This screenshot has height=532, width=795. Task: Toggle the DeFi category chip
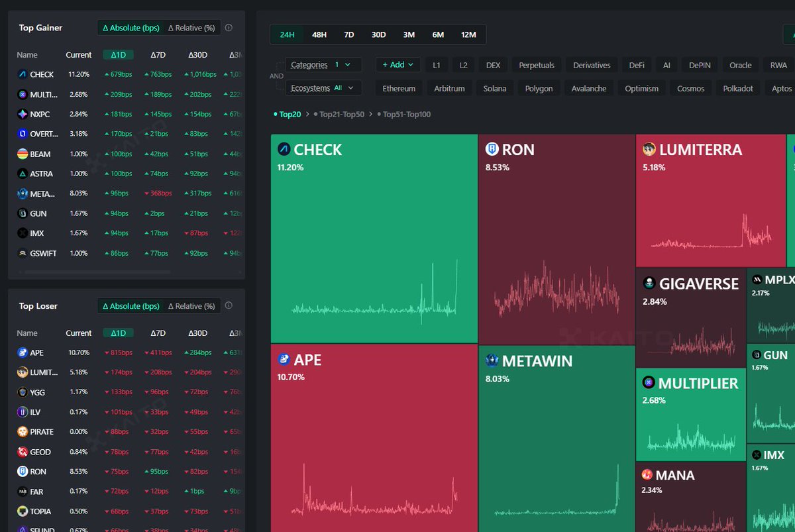(x=637, y=65)
